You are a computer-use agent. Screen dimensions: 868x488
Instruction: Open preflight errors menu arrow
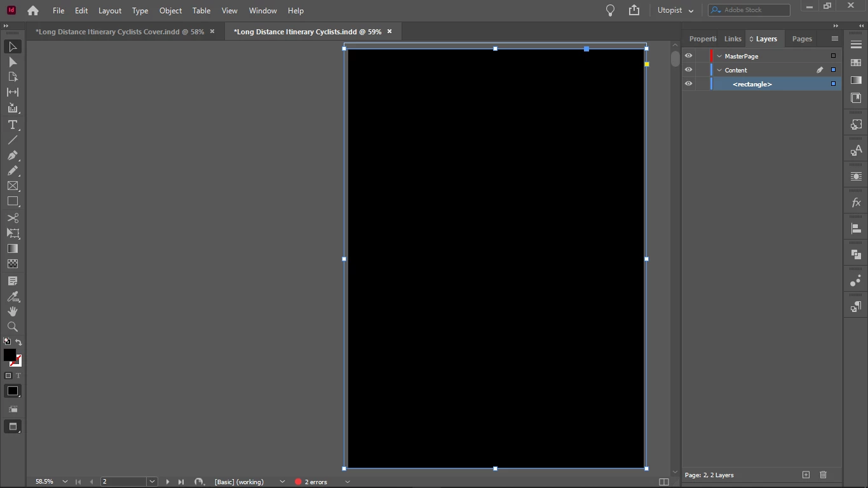(x=347, y=482)
